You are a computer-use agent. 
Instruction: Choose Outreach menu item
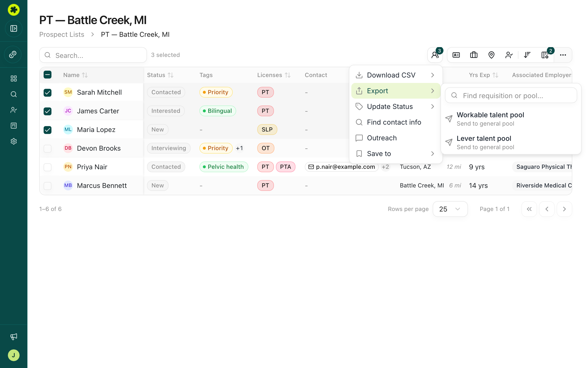[x=396, y=138]
